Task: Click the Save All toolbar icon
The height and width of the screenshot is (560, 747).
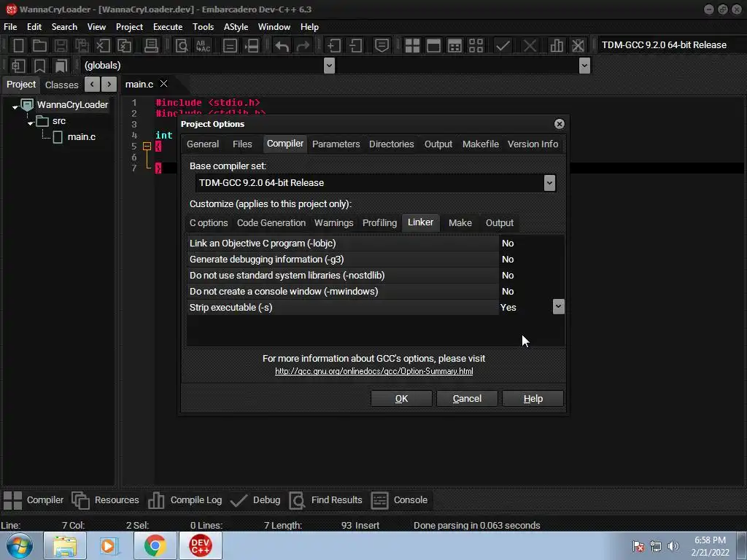Action: (82, 46)
